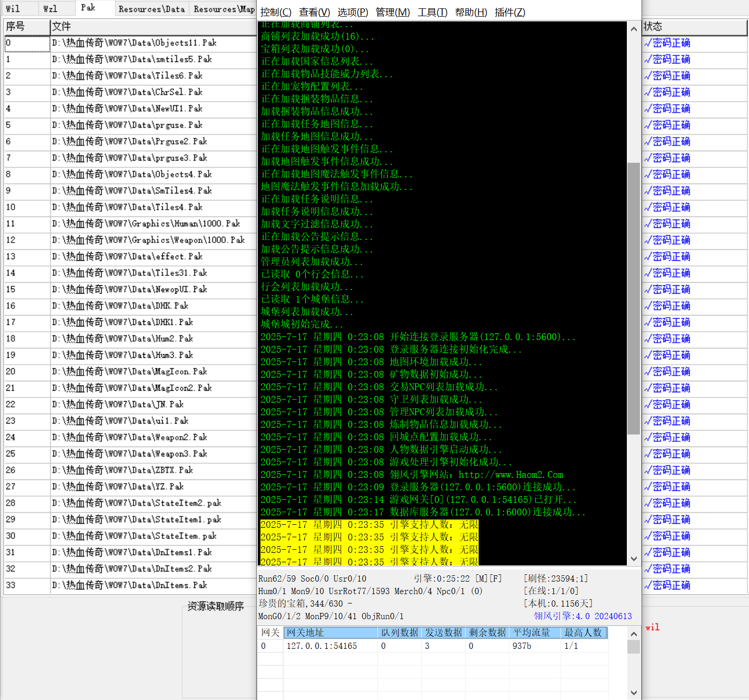
Task: Click the 网关 column header
Action: [270, 633]
